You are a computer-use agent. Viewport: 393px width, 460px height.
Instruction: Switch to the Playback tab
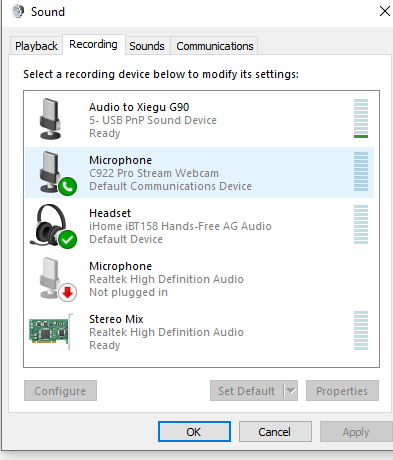point(36,46)
